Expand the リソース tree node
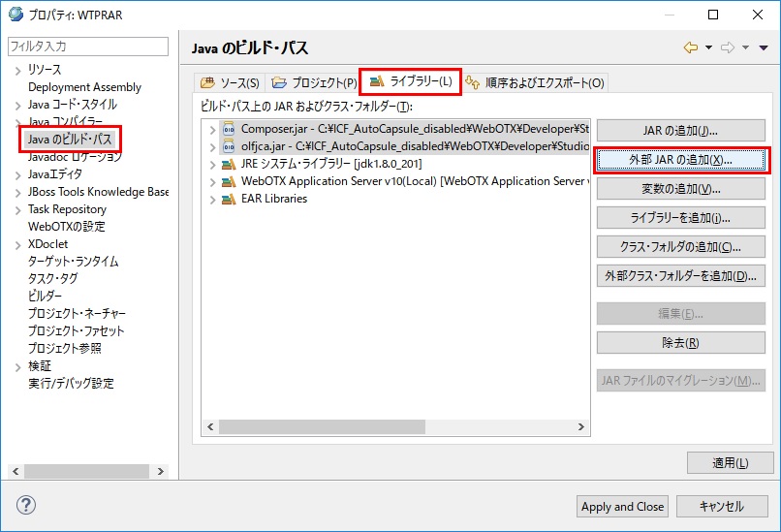Screen dimensions: 781x532 tap(17, 70)
